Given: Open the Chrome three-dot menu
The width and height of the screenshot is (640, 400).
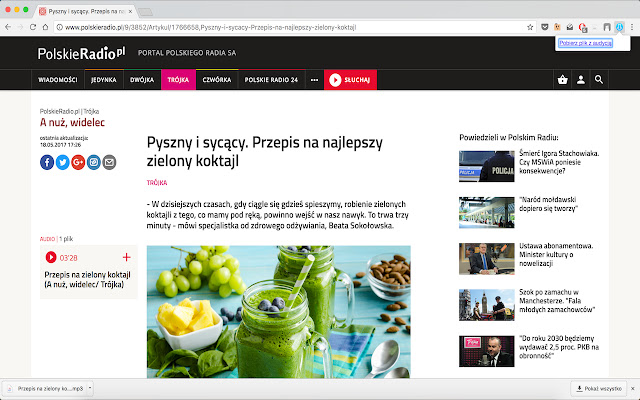Looking at the screenshot, I should (x=632, y=27).
